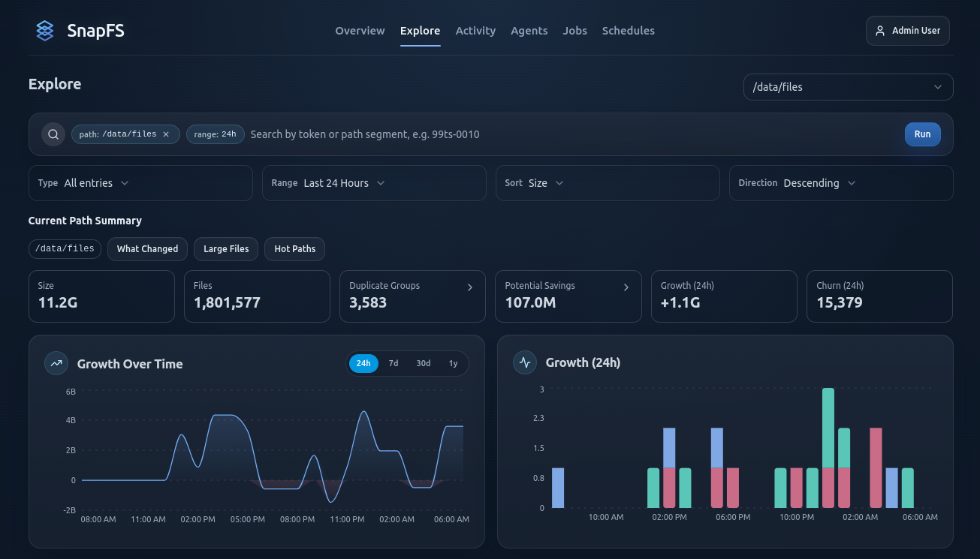Click the Admin User profile icon
The width and height of the screenshot is (980, 559).
click(880, 31)
